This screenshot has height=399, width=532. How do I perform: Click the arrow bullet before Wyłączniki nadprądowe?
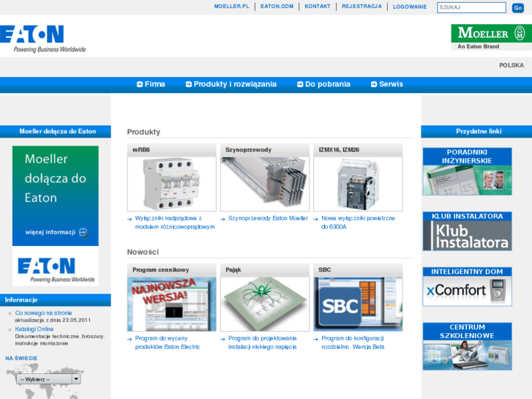(x=130, y=220)
